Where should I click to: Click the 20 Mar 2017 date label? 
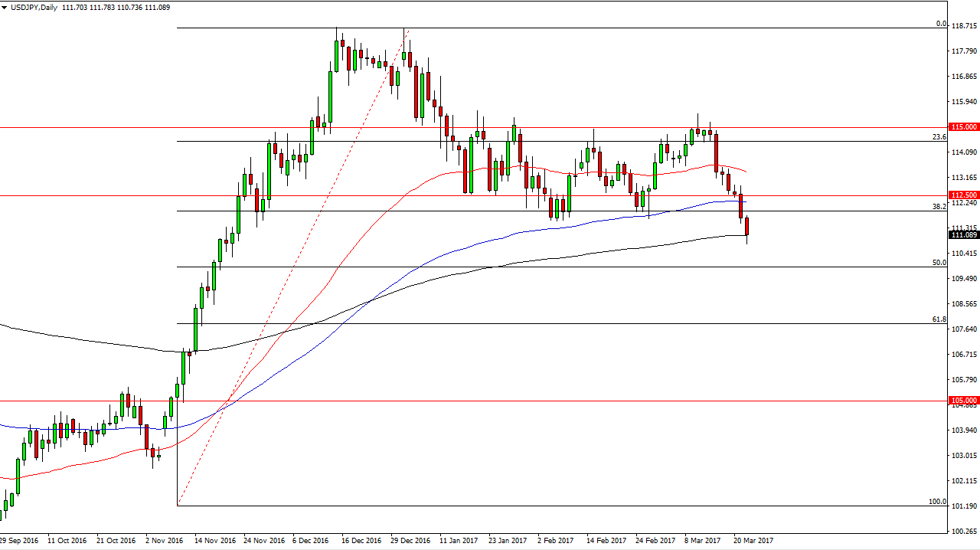pyautogui.click(x=753, y=541)
